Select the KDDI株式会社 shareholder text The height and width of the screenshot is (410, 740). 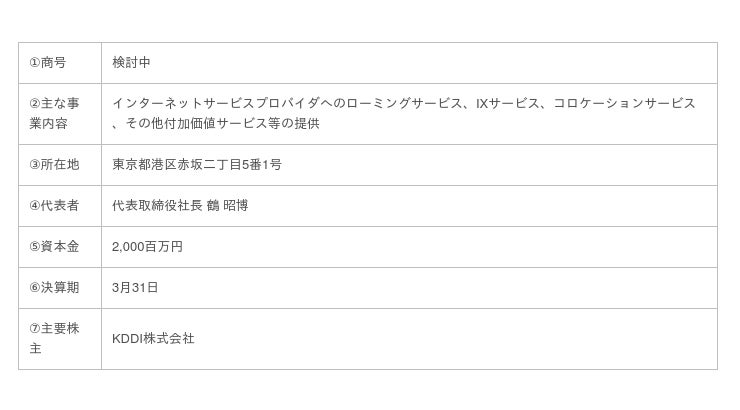point(153,339)
